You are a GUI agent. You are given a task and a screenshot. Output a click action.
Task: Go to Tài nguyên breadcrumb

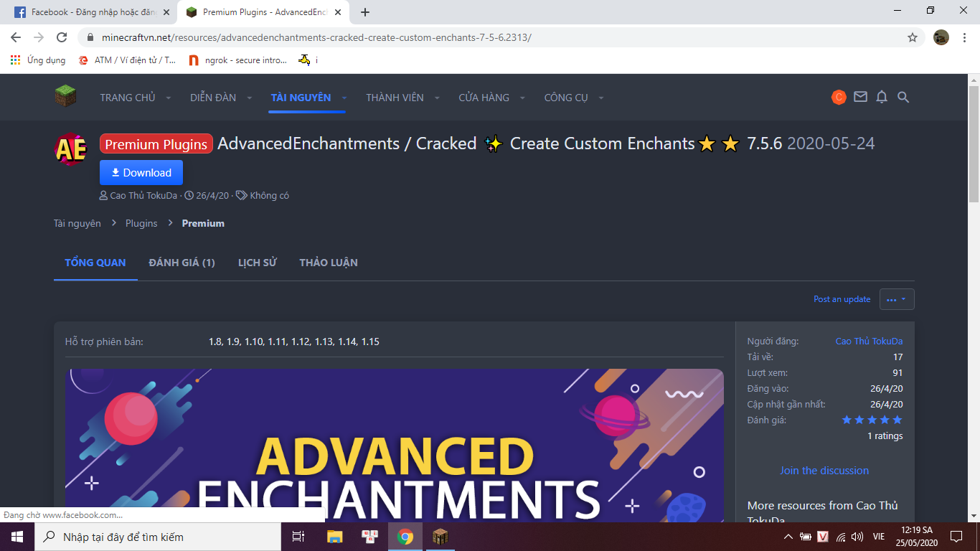(x=77, y=223)
